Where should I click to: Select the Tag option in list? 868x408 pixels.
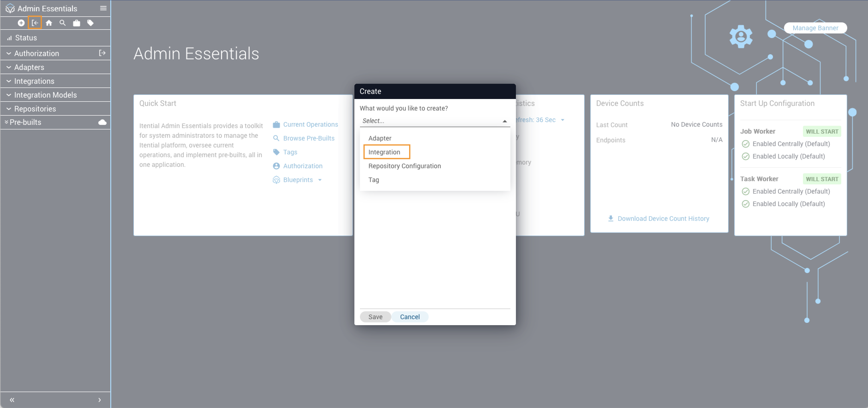pyautogui.click(x=373, y=180)
